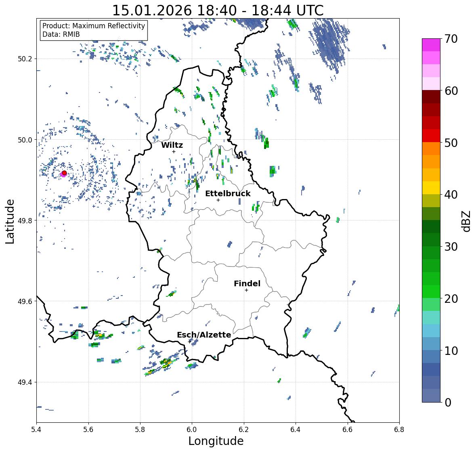Image resolution: width=476 pixels, height=451 pixels.
Task: Pick the orange colorbar segment below 50
Action: coord(431,149)
